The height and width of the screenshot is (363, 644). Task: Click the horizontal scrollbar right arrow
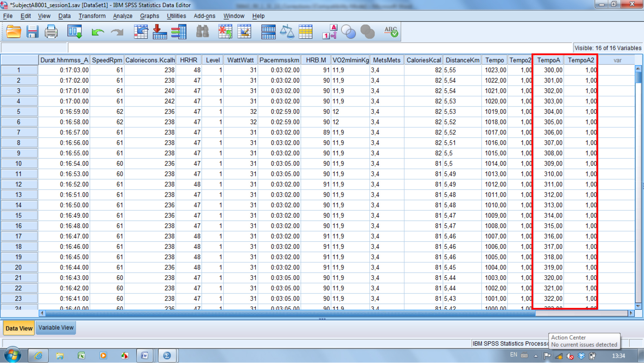[x=631, y=313]
